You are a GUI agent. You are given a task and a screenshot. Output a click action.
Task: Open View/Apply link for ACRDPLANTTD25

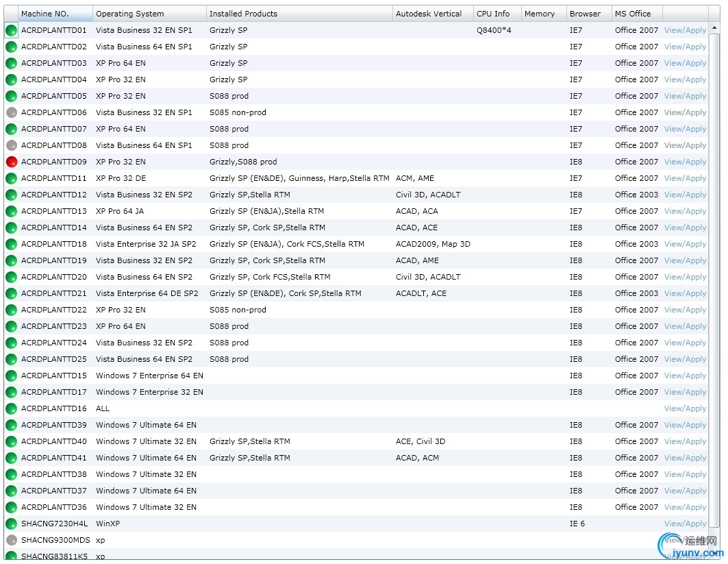coord(685,359)
